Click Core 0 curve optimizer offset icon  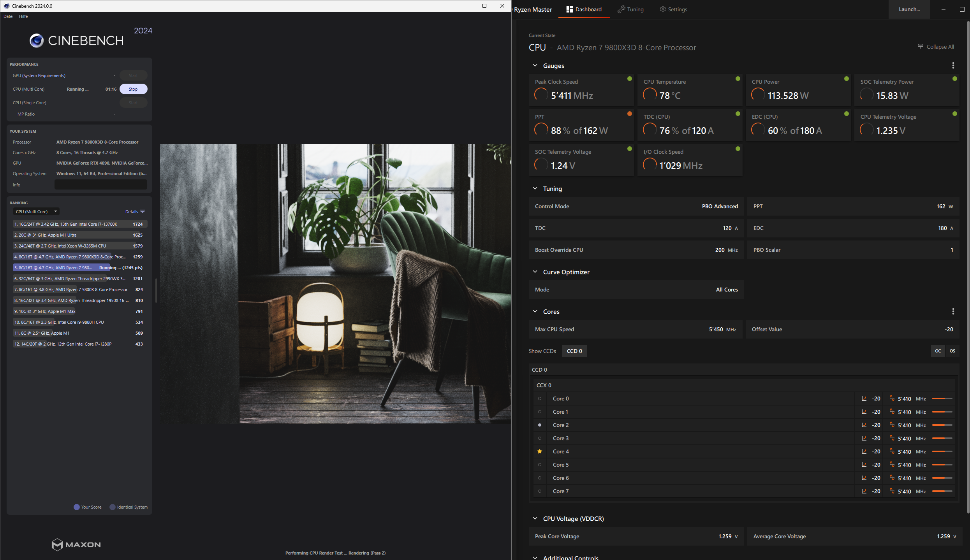(864, 398)
